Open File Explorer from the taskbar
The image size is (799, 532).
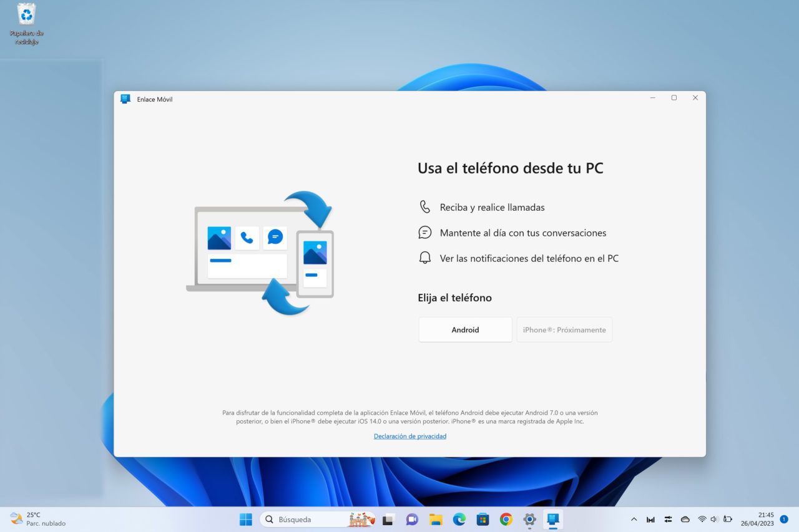click(436, 519)
